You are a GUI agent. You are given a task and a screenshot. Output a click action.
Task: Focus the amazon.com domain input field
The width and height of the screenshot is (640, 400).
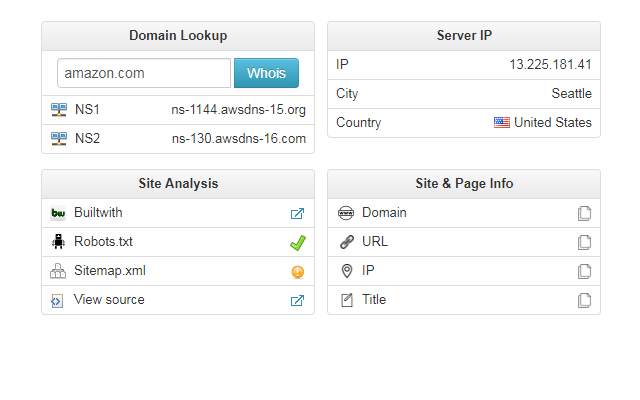click(x=144, y=73)
